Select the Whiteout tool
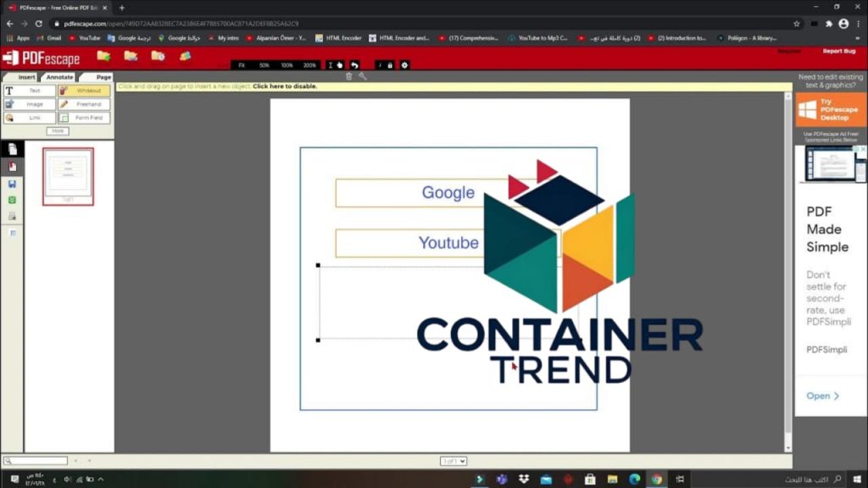Image resolution: width=868 pixels, height=488 pixels. tap(84, 90)
